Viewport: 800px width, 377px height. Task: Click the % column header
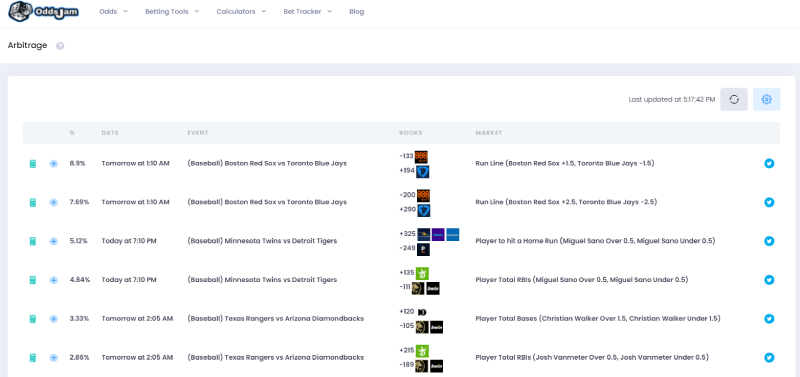(72, 133)
